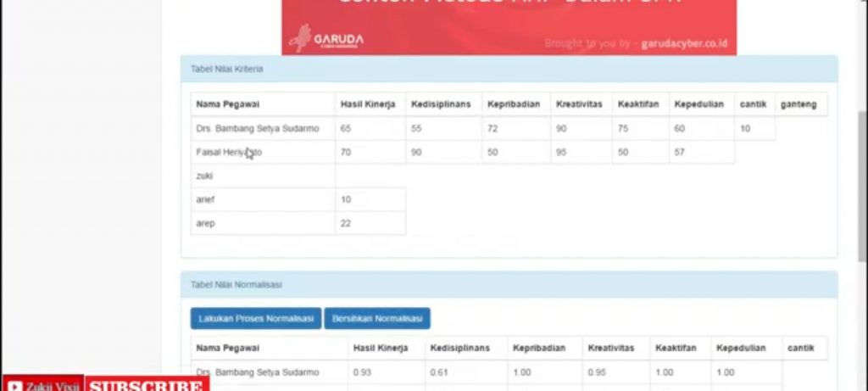868x391 pixels.
Task: Click the Garuda logo in the banner
Action: coord(326,40)
